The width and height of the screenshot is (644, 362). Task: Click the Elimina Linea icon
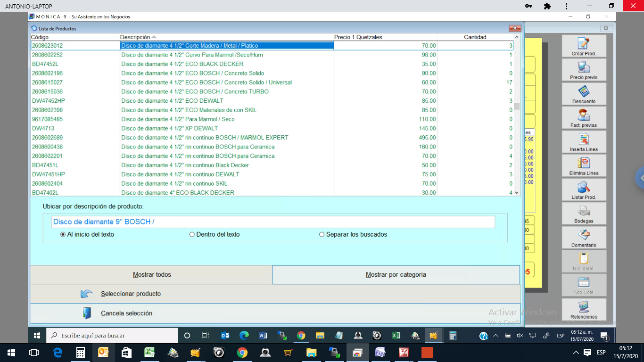(584, 164)
